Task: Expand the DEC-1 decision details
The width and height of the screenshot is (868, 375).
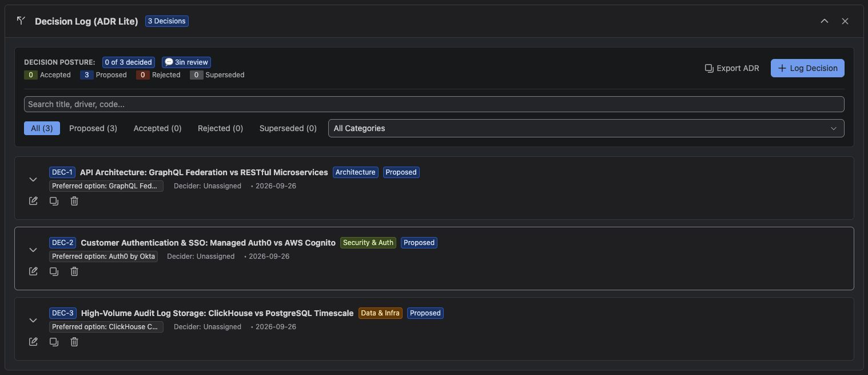Action: 33,179
